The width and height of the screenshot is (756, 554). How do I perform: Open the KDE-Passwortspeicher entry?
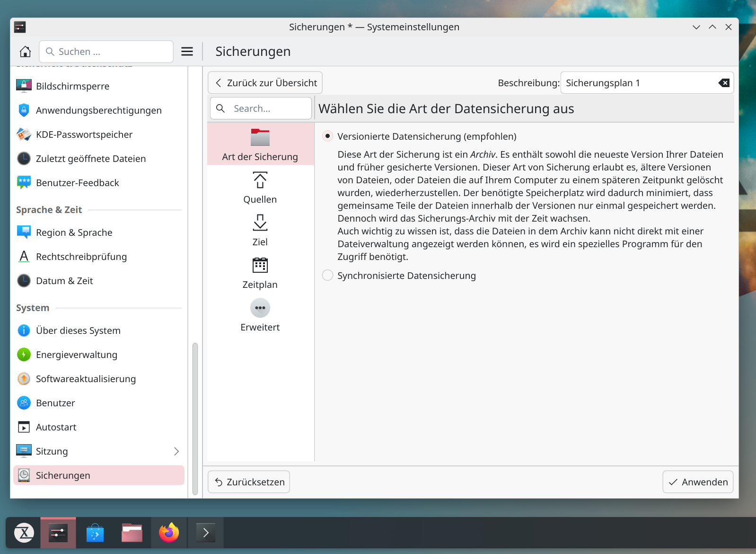98,134
